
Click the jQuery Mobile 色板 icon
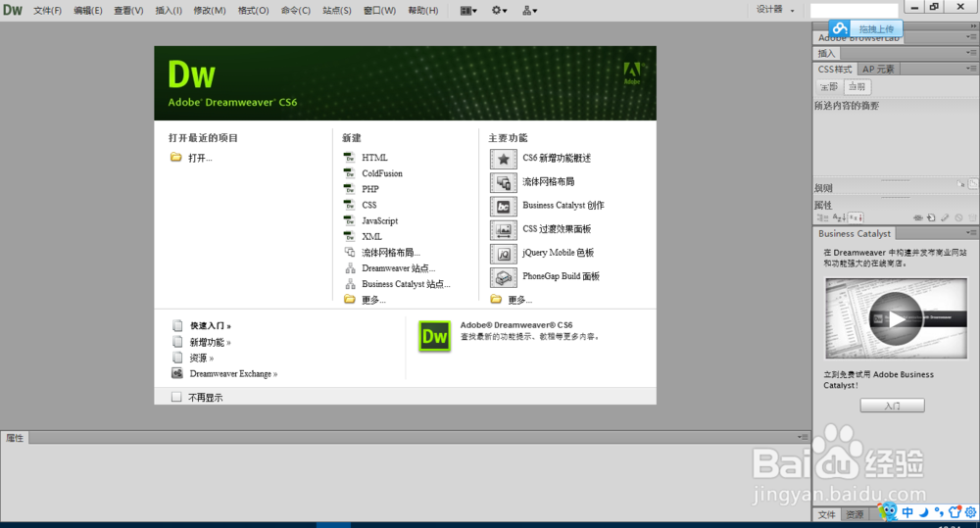[x=503, y=254]
